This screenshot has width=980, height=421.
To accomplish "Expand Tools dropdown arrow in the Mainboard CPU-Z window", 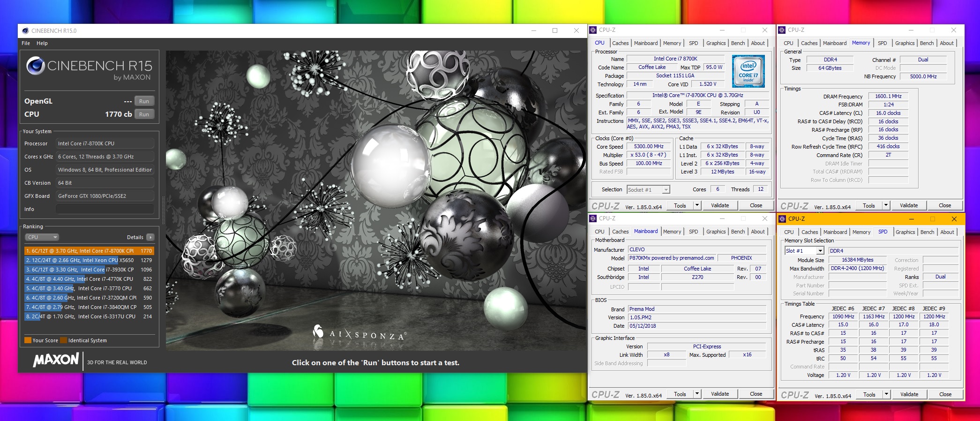I will tap(697, 394).
